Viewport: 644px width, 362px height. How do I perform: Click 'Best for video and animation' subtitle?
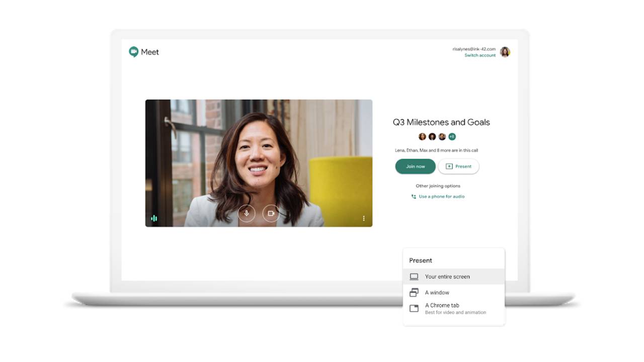click(455, 312)
